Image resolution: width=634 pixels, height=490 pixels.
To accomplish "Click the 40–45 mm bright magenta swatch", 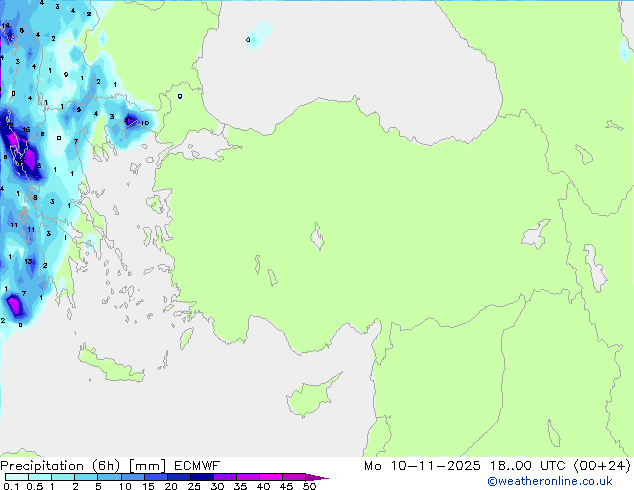I will point(271,477).
